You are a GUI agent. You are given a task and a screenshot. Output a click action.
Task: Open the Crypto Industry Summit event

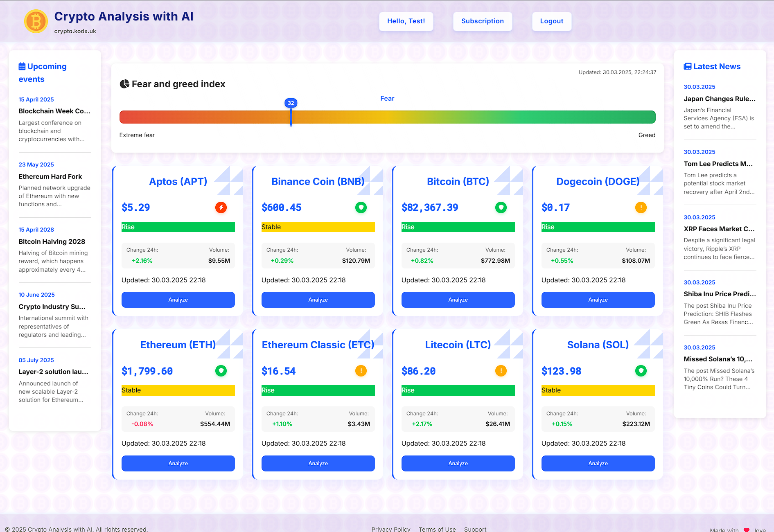coord(52,307)
